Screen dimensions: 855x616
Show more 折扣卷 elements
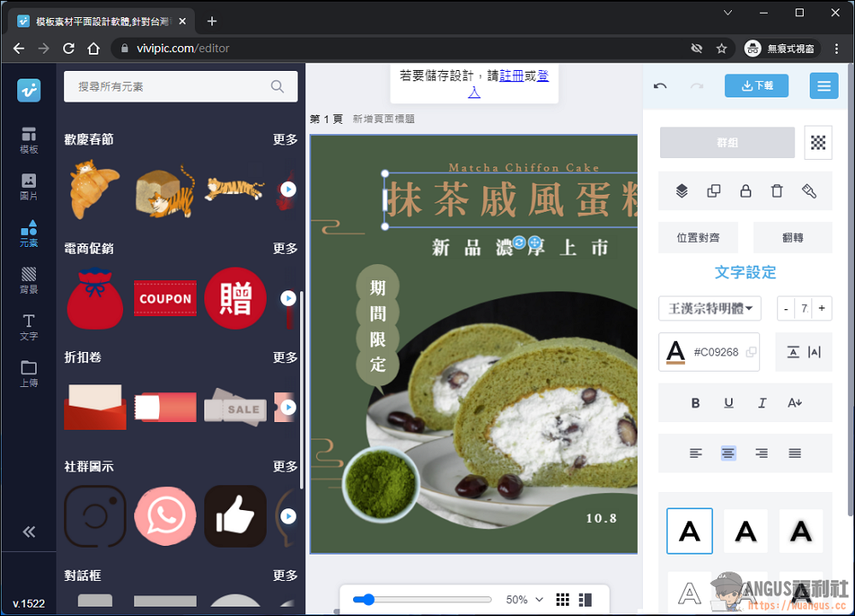click(286, 357)
